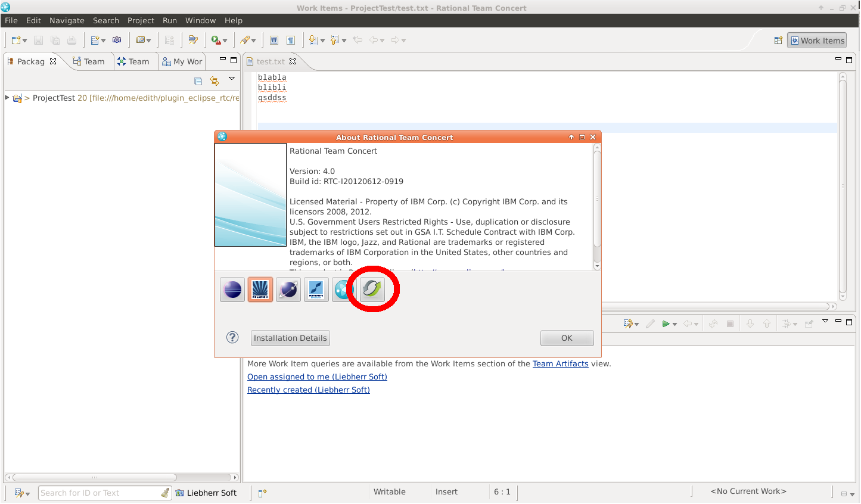861x504 pixels.
Task: Click the Work Items perspective button
Action: pyautogui.click(x=817, y=41)
